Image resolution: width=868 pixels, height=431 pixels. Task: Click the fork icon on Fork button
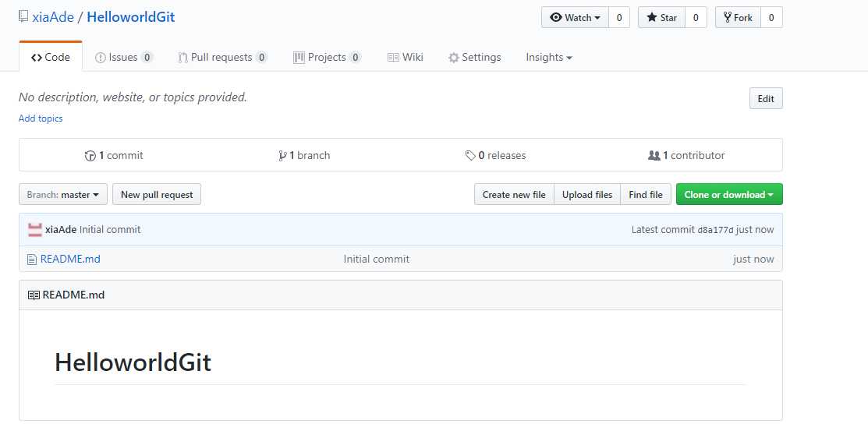point(728,17)
